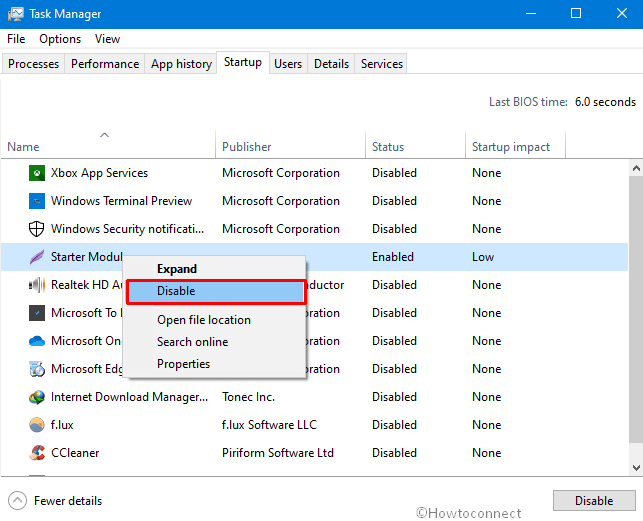Switch to the Processes tab
The image size is (643, 521).
tap(33, 64)
